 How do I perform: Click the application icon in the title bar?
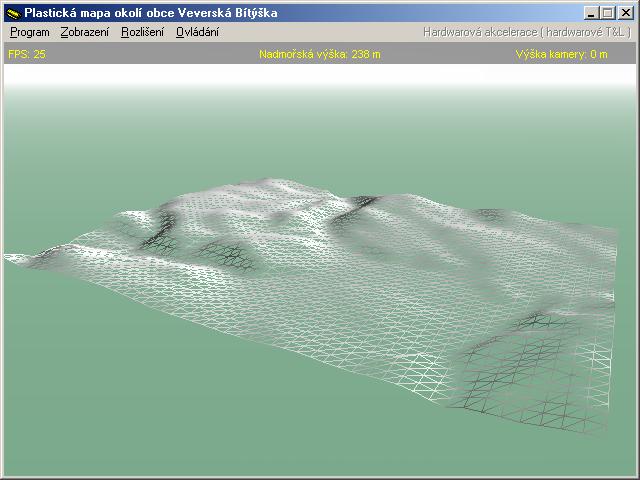click(x=13, y=13)
